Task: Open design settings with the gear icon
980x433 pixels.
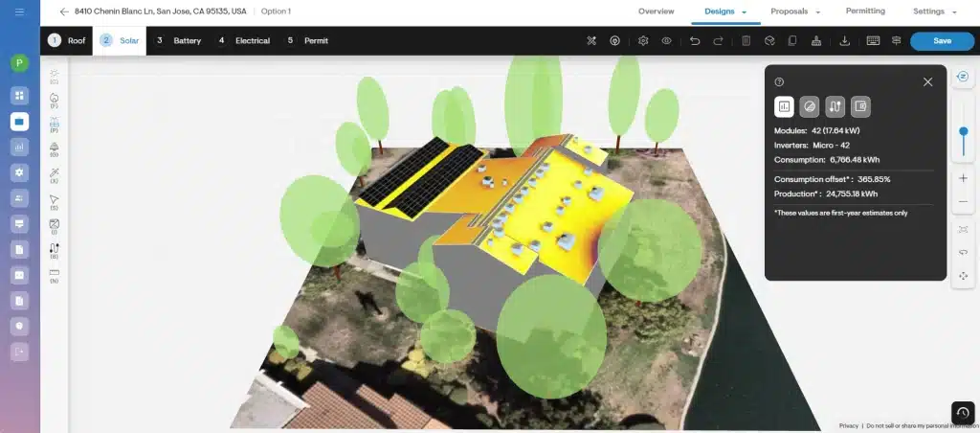Action: coord(643,41)
